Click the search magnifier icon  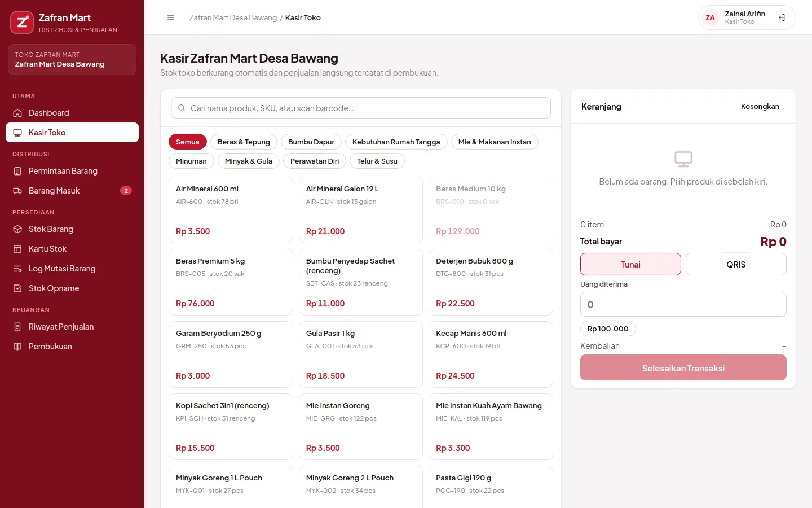coord(182,108)
